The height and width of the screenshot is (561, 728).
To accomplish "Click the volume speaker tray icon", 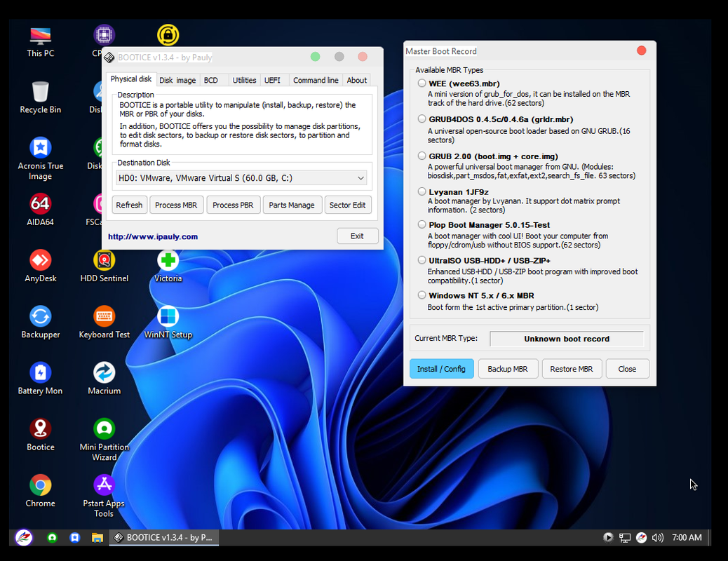I will (657, 538).
